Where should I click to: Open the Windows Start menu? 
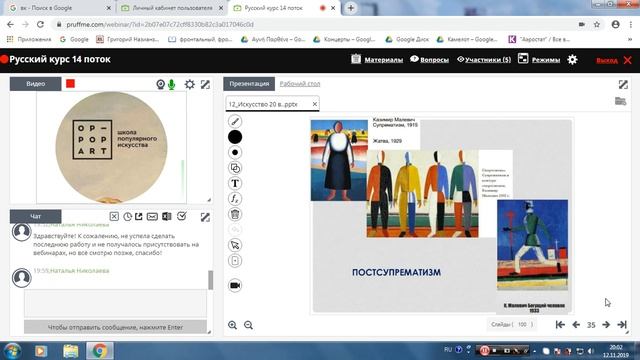pyautogui.click(x=12, y=351)
